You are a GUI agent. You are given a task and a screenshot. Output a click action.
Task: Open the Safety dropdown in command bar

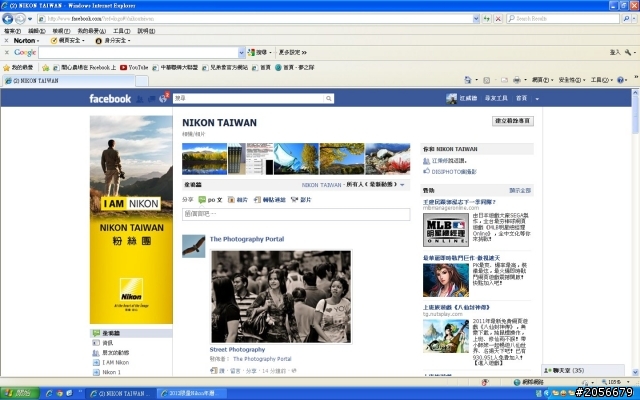(x=572, y=80)
